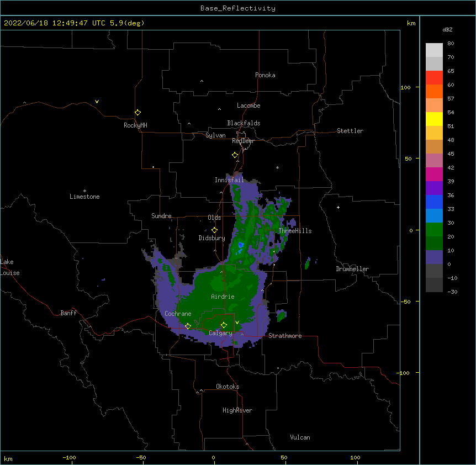Click the yellow 51-54 dBZ color swatch
Screen dimensions: 476x465
434,119
